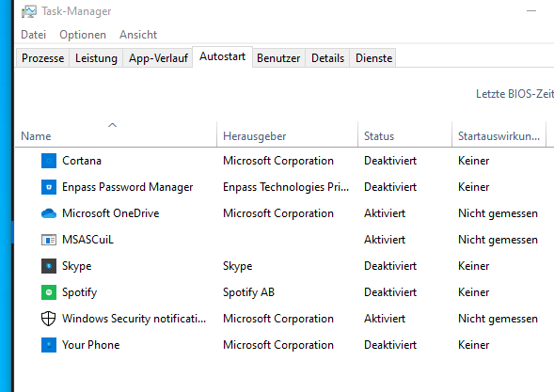Image resolution: width=554 pixels, height=392 pixels.
Task: Switch to the Dienste tab
Action: coord(373,58)
